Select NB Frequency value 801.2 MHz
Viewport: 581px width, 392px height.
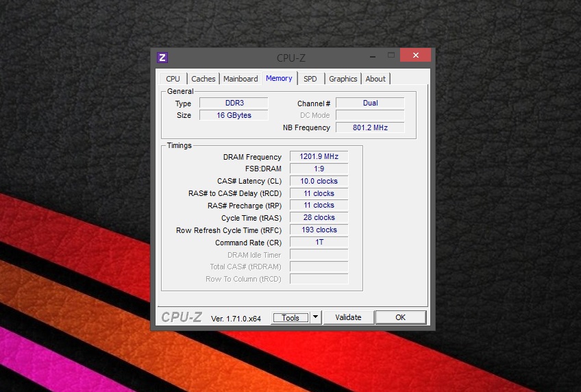point(370,127)
